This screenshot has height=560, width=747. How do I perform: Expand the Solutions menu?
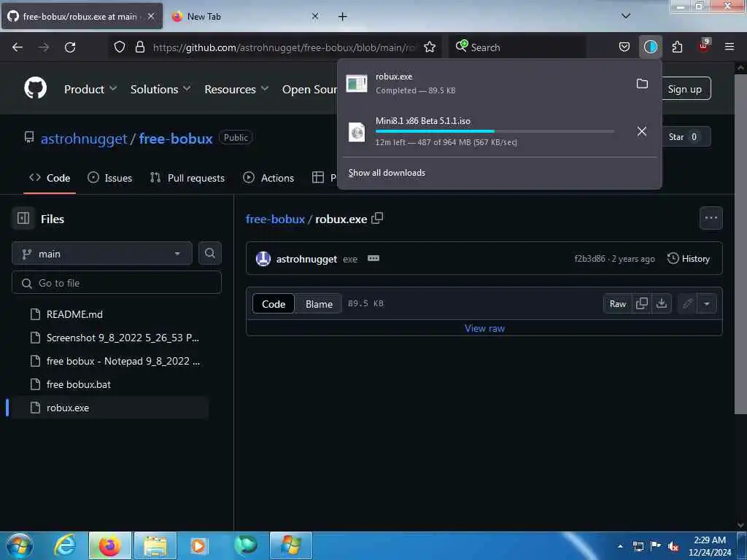pos(160,89)
